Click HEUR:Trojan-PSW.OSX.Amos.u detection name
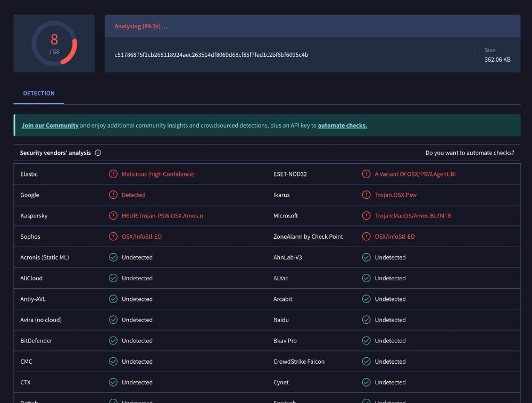 click(162, 216)
